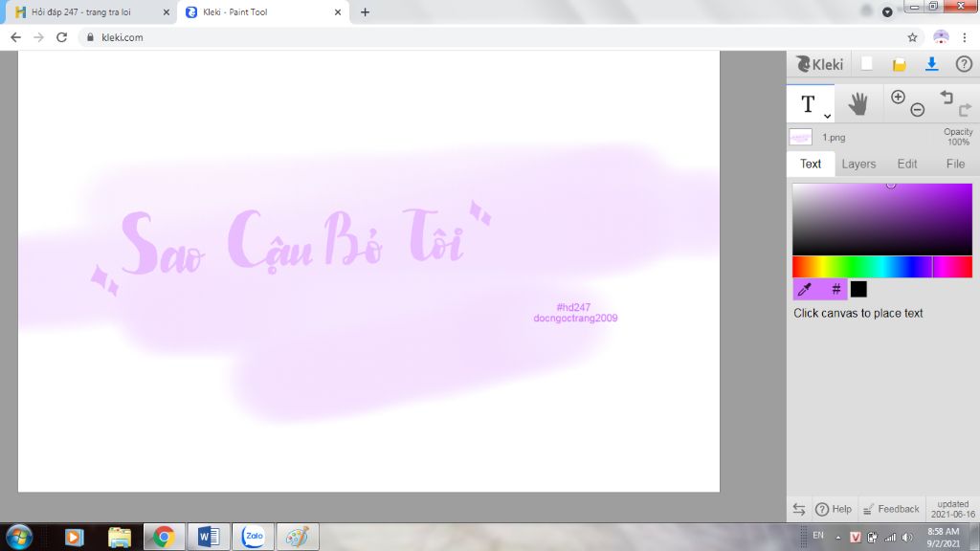
Task: Launch the media player from taskbar
Action: point(74,537)
